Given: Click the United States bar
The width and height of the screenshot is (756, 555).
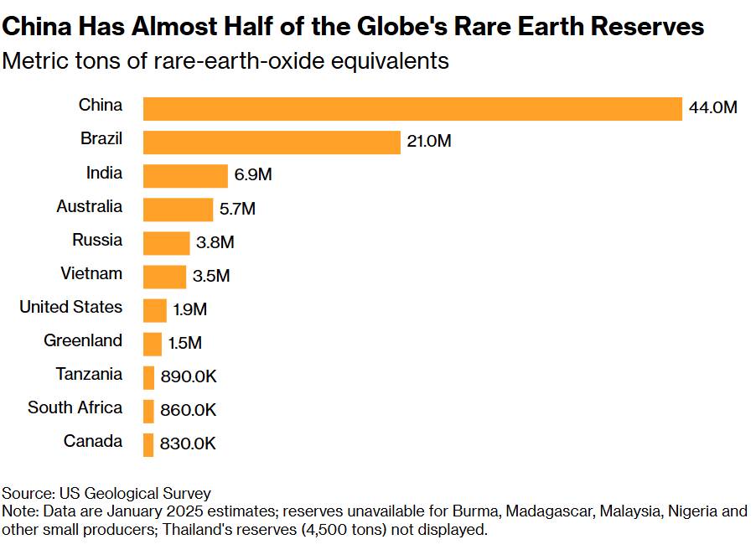Looking at the screenshot, I should pos(155,310).
